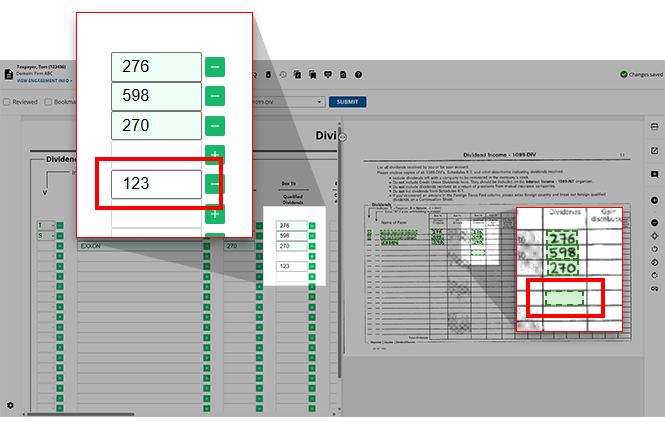Viewport: 665px width, 447px height.
Task: Open the settings gear icon
Action: (x=10, y=405)
